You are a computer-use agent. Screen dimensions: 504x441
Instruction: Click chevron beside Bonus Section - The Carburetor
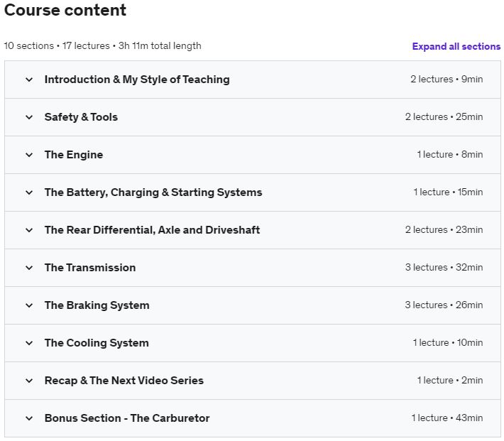click(29, 418)
